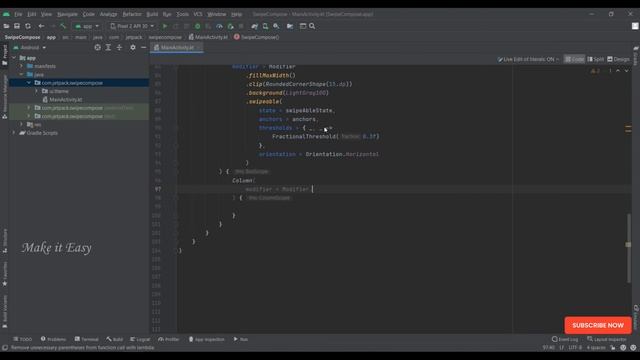
Task: Click the Save All icon
Action: tap(17, 26)
